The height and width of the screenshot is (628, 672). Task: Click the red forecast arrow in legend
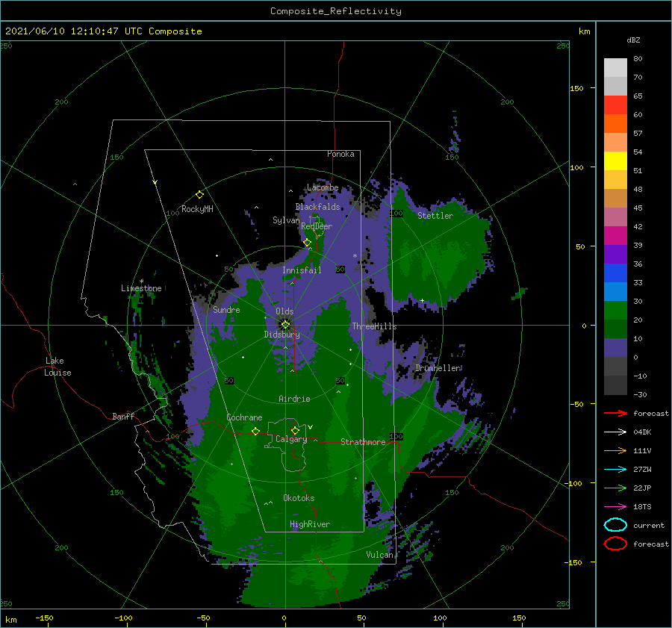[615, 413]
